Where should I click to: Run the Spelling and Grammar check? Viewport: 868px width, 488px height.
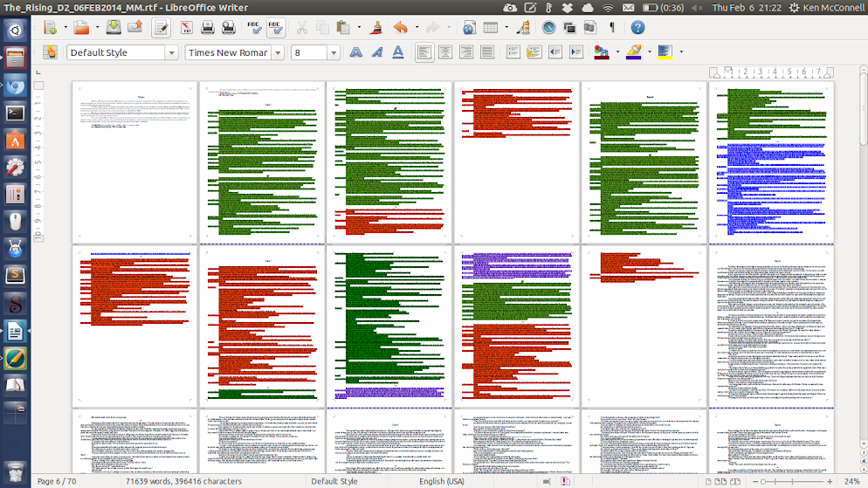254,28
